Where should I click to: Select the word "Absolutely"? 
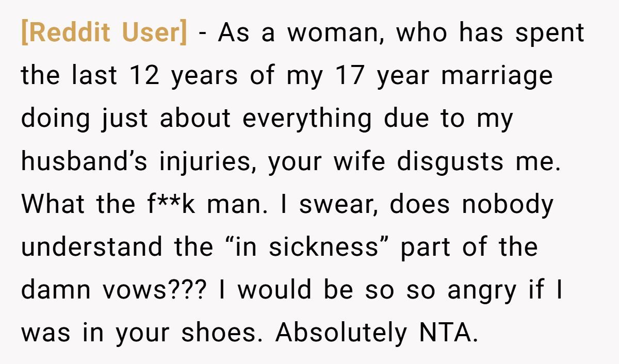click(341, 333)
